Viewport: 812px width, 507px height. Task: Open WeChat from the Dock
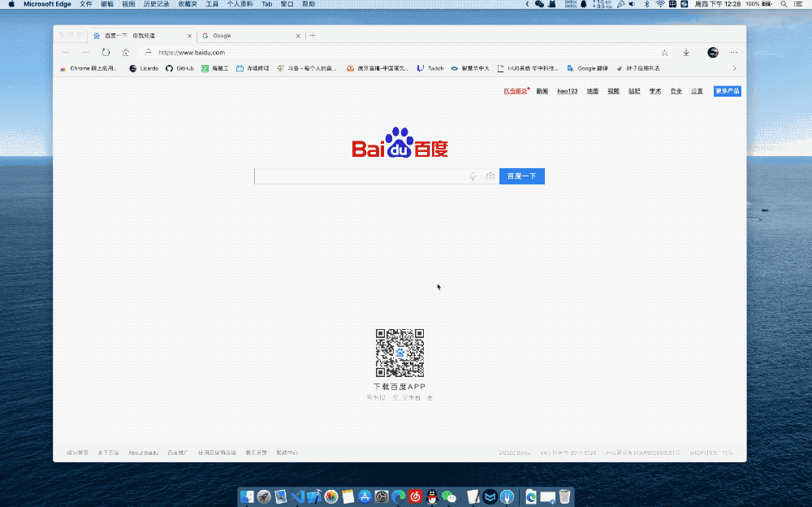click(x=448, y=496)
